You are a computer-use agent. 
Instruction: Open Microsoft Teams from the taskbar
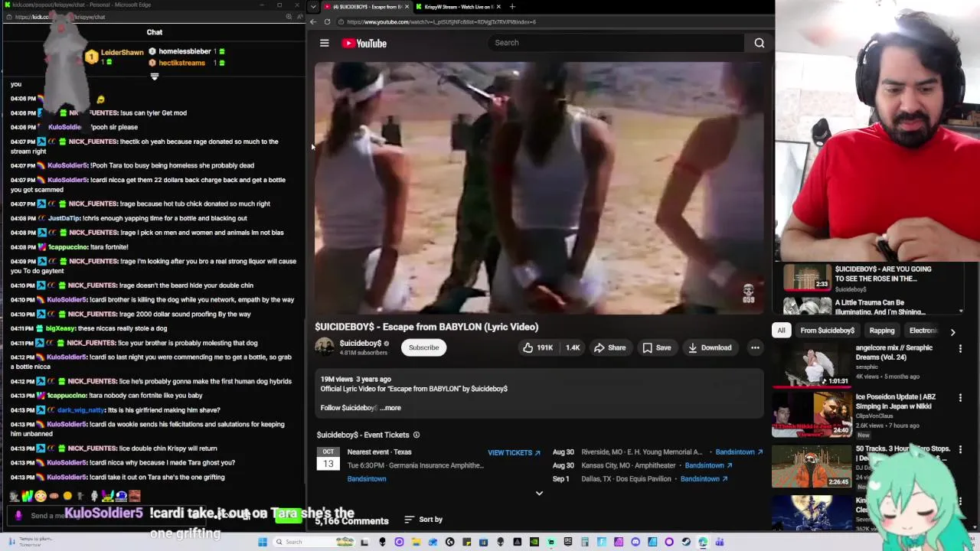(x=720, y=542)
